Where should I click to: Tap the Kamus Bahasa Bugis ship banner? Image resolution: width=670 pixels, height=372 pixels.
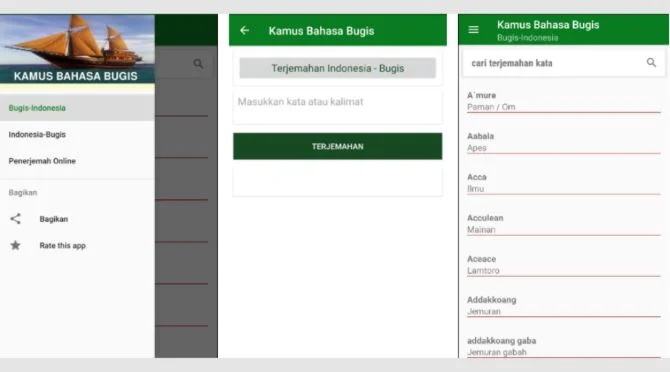77,49
